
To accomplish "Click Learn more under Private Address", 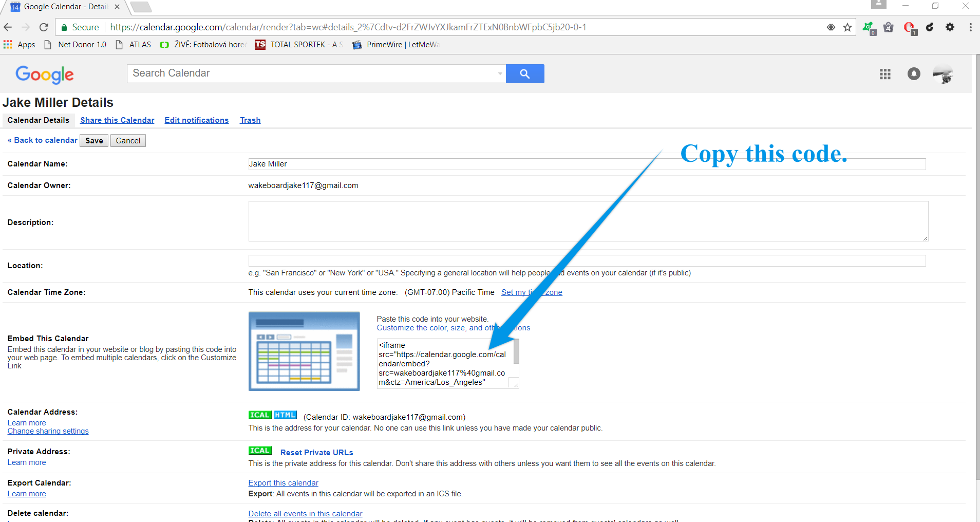I will pos(27,462).
